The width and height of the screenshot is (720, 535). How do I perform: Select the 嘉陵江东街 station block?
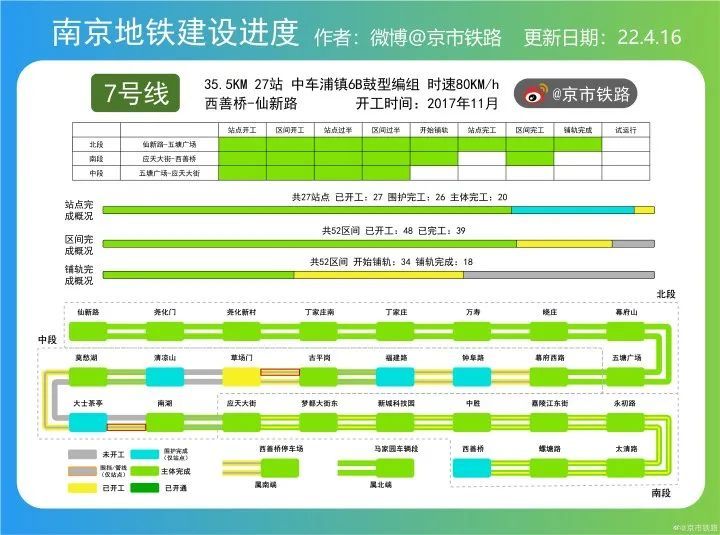click(549, 422)
